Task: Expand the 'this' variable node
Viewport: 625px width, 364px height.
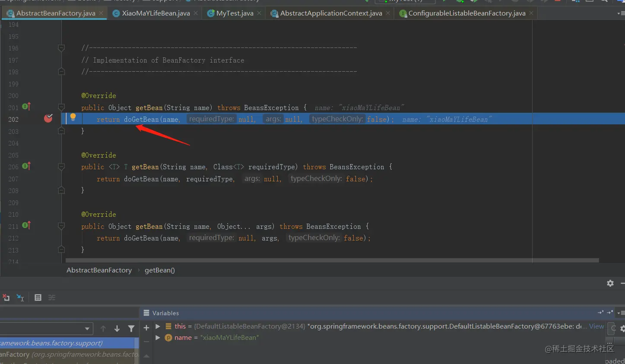Action: [158, 326]
